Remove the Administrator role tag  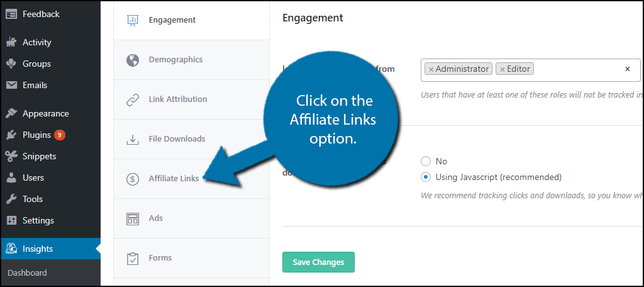pos(431,69)
